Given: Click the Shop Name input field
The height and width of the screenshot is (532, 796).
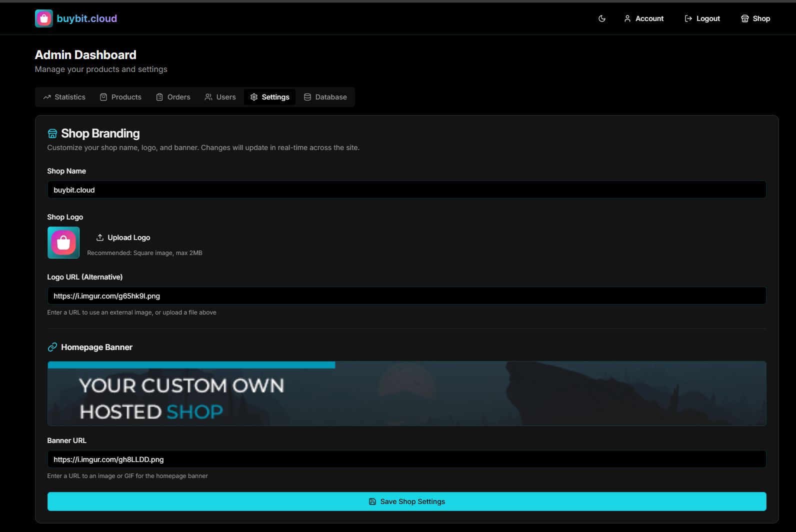Looking at the screenshot, I should pos(406,190).
